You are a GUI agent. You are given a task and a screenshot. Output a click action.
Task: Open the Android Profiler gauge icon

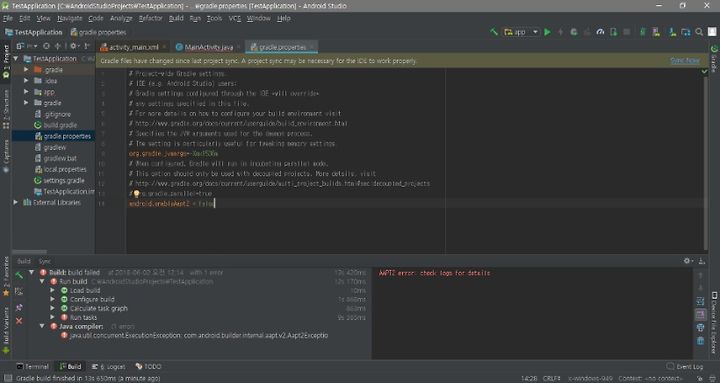coord(600,32)
